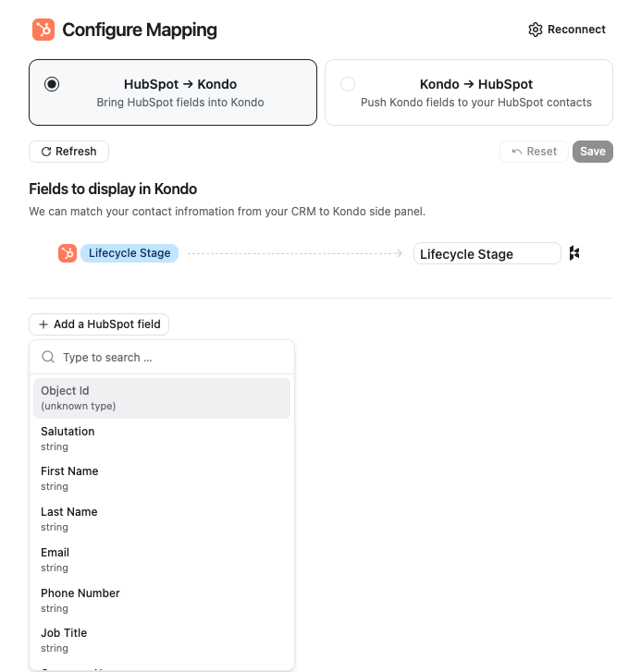The image size is (641, 672).
Task: Click the Reconnect button
Action: click(567, 30)
